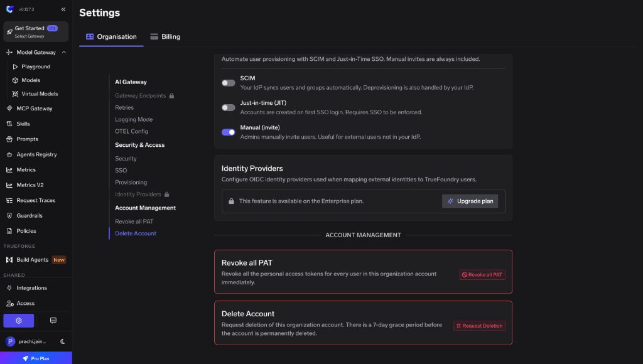Click locked Gateway Endpoints nav item
This screenshot has height=364, width=643.
coord(144,95)
